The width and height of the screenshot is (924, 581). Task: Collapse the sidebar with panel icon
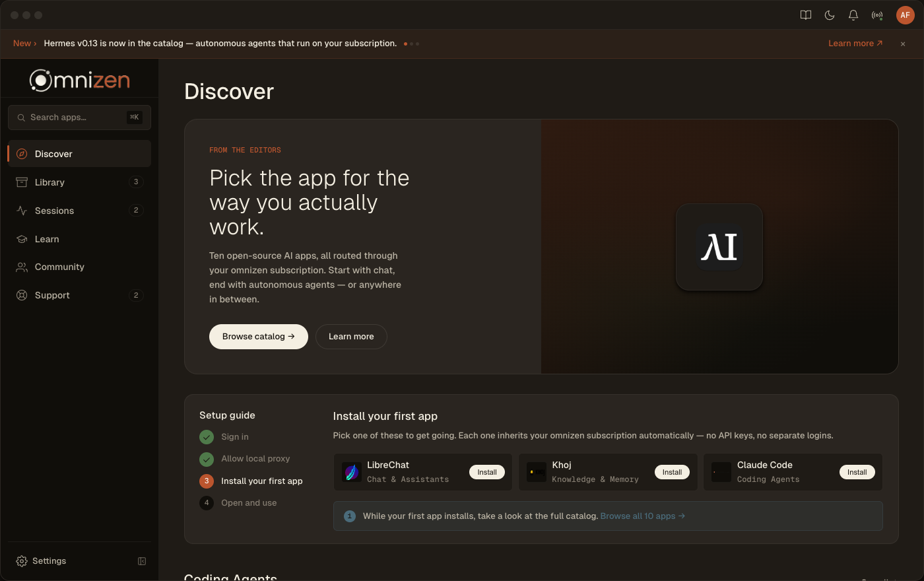pyautogui.click(x=142, y=561)
